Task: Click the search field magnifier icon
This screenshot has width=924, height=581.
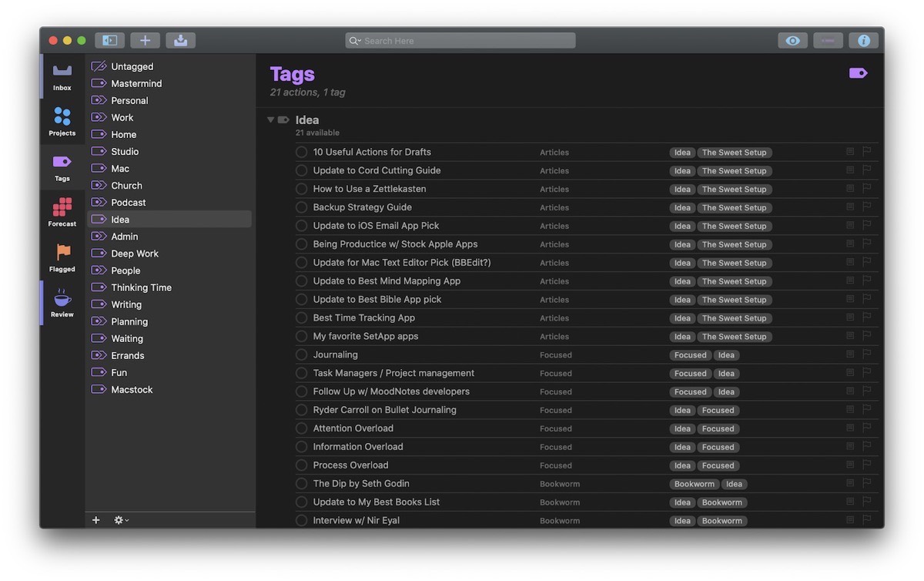Action: click(x=355, y=41)
